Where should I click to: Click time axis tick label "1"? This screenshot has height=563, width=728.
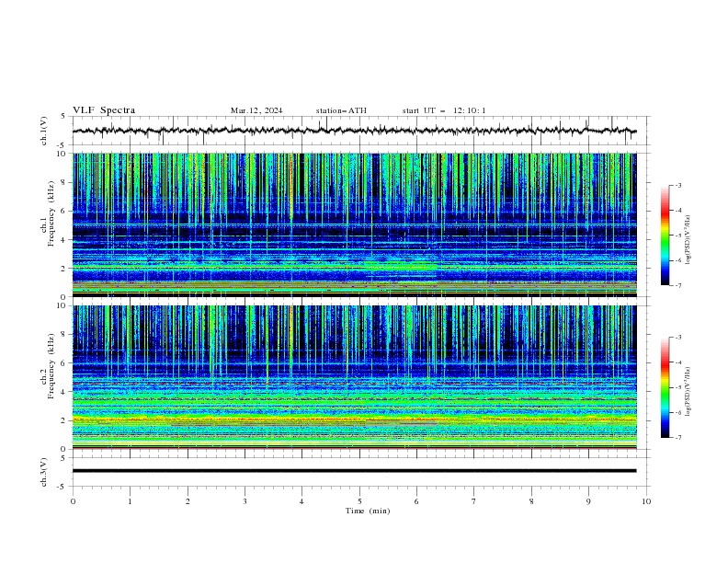click(x=130, y=501)
